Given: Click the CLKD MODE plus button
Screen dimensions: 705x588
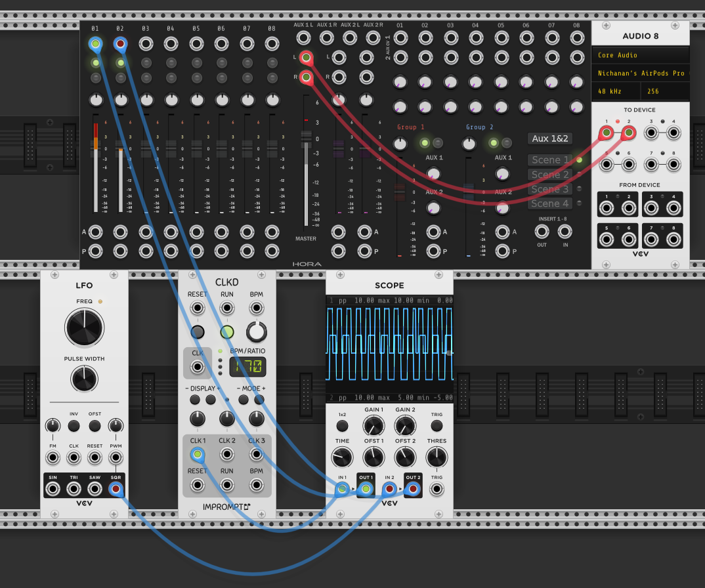Looking at the screenshot, I should pyautogui.click(x=259, y=400).
